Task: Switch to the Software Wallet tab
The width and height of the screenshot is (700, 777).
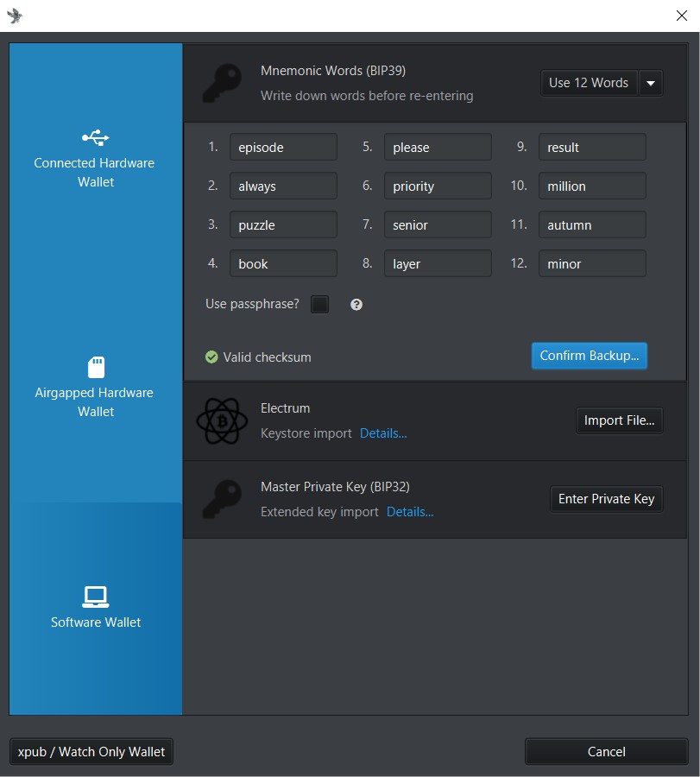Action: coord(96,609)
